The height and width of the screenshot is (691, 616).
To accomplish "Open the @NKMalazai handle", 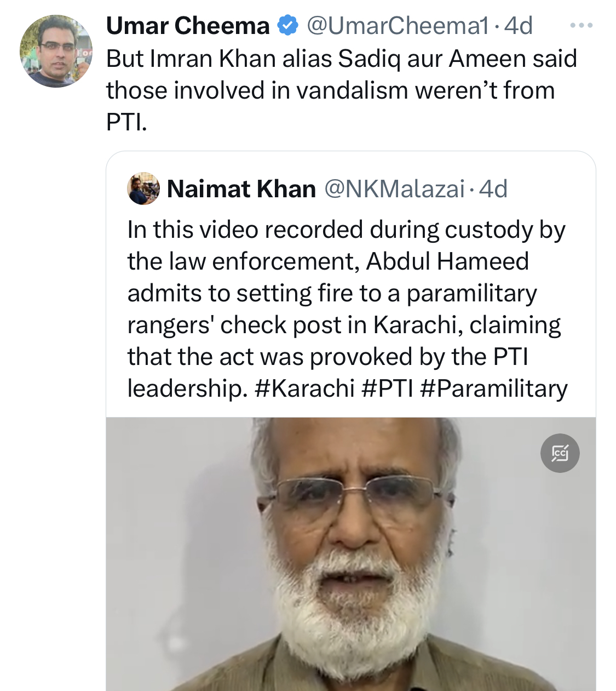I will tap(395, 189).
